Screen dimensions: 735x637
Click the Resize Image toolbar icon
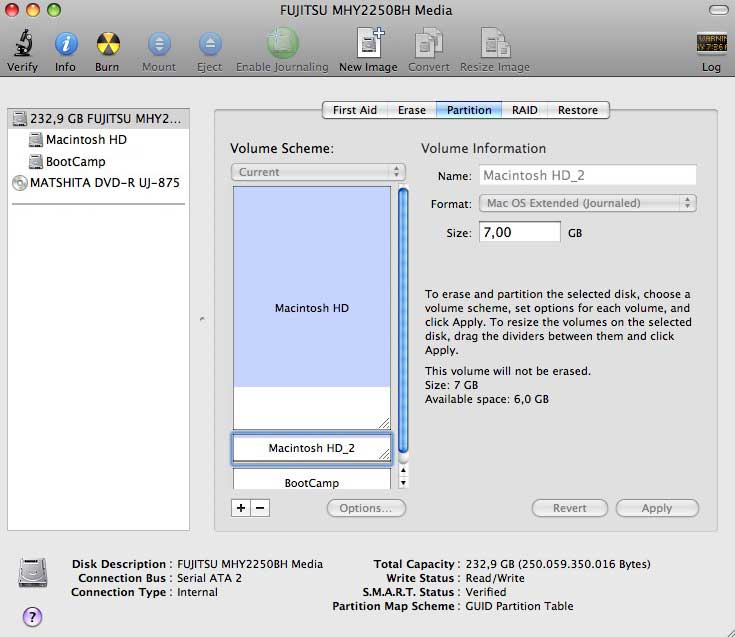(495, 43)
